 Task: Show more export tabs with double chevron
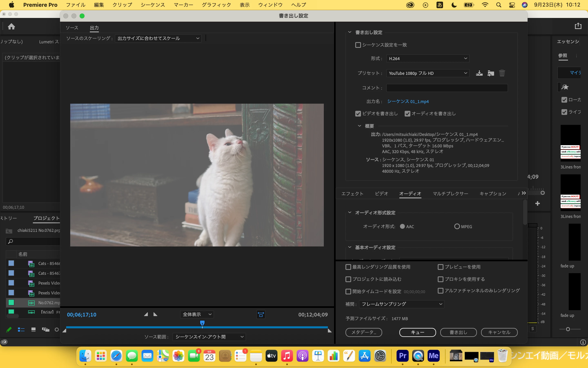point(524,193)
